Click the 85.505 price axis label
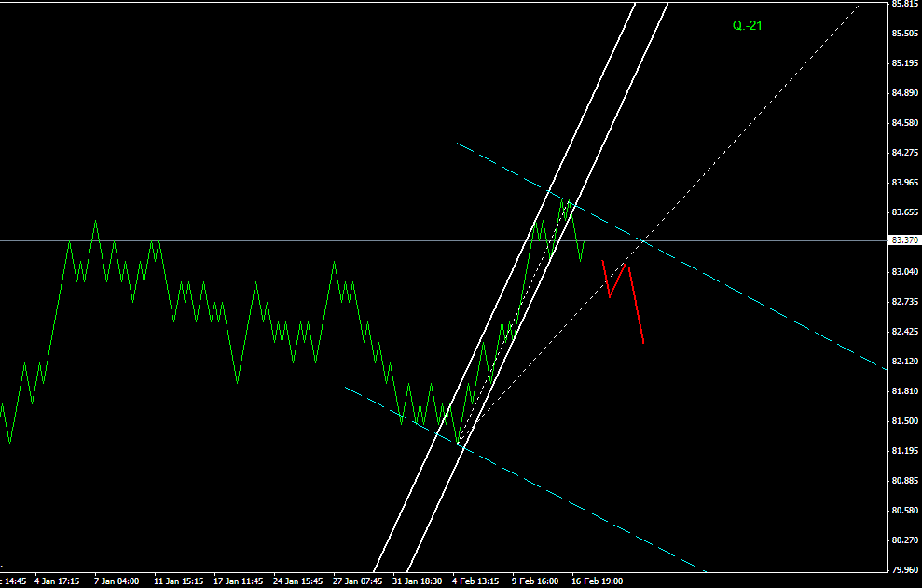Image resolution: width=922 pixels, height=588 pixels. [905, 34]
